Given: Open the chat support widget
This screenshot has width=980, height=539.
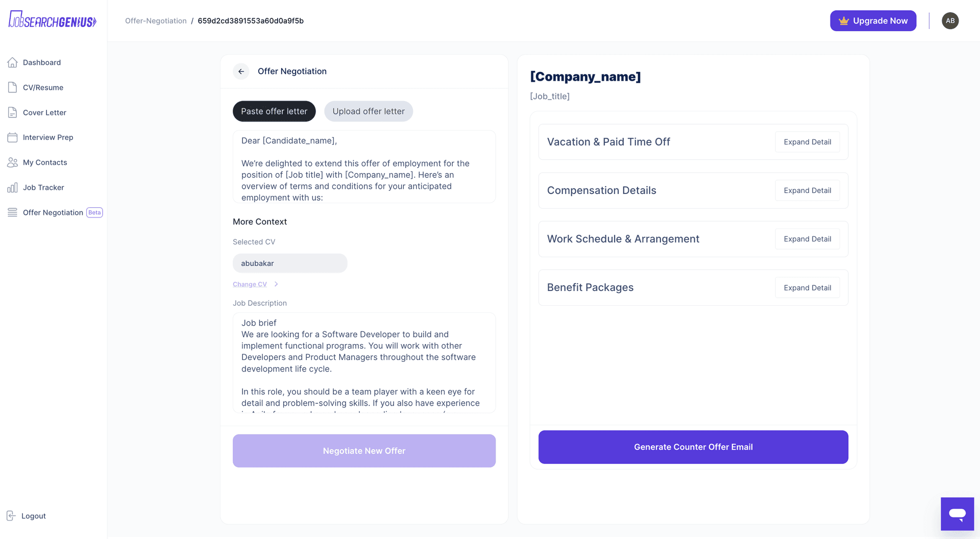Looking at the screenshot, I should pyautogui.click(x=957, y=513).
